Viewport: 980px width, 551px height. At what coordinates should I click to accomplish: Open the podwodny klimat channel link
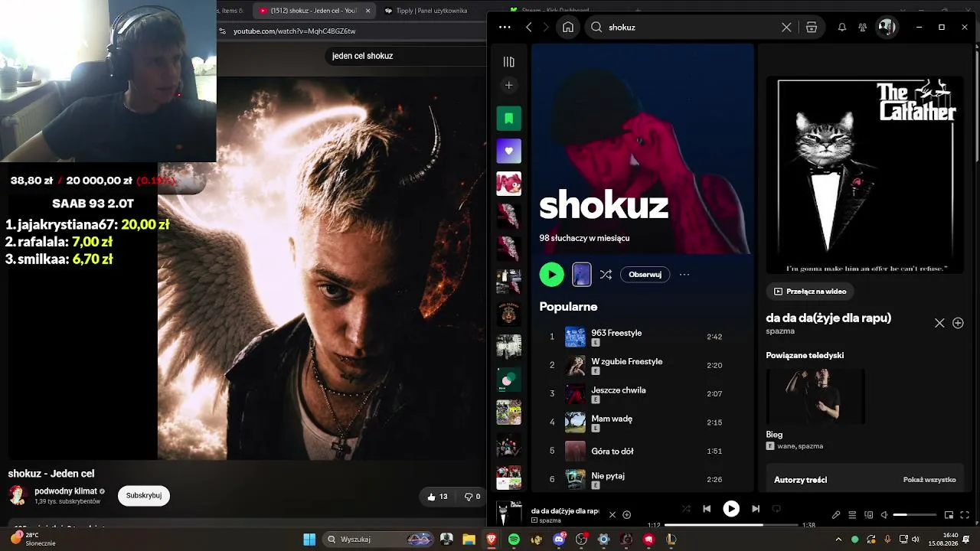pyautogui.click(x=66, y=491)
